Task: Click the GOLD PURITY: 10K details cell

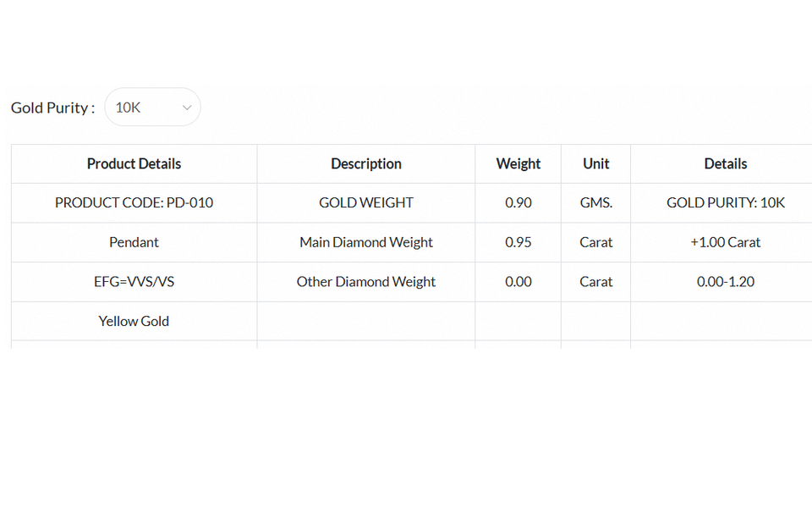Action: (x=725, y=202)
